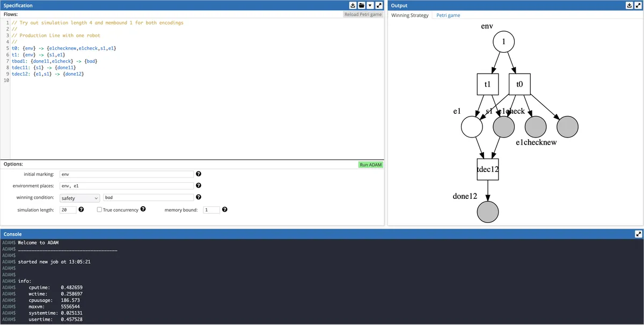The image size is (644, 325).
Task: Open the dropdown arrow in the Specification toolbar
Action: pos(370,5)
